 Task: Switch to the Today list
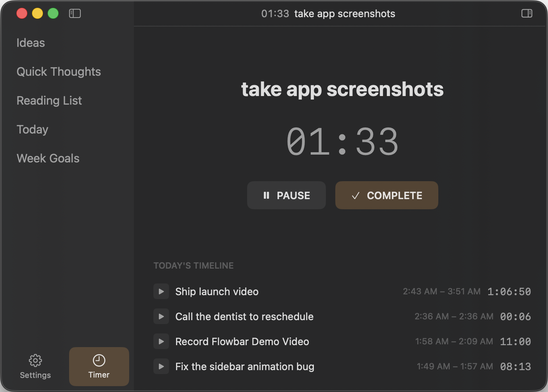[x=32, y=130]
